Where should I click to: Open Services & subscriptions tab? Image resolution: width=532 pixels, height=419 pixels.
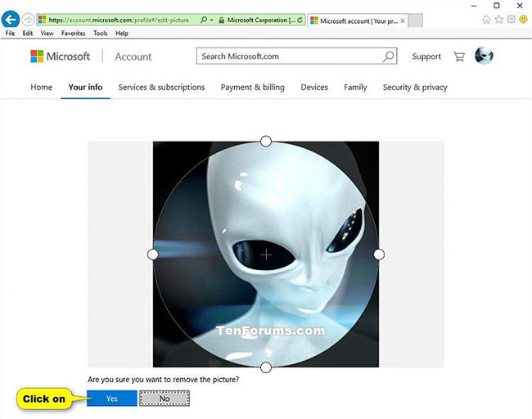tap(161, 88)
